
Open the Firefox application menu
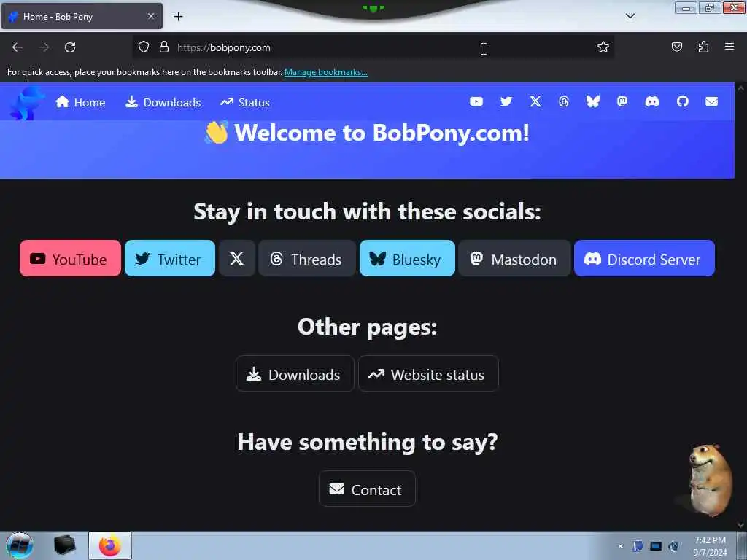729,47
